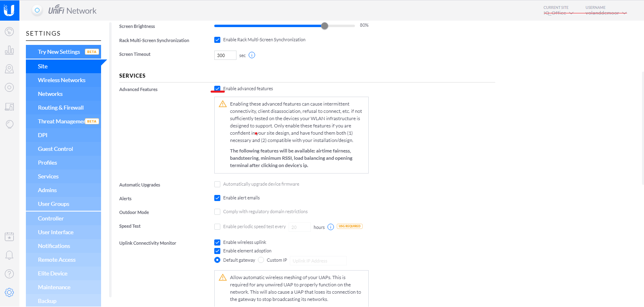Open the Username account dropdown
This screenshot has height=307, width=644.
pyautogui.click(x=606, y=13)
